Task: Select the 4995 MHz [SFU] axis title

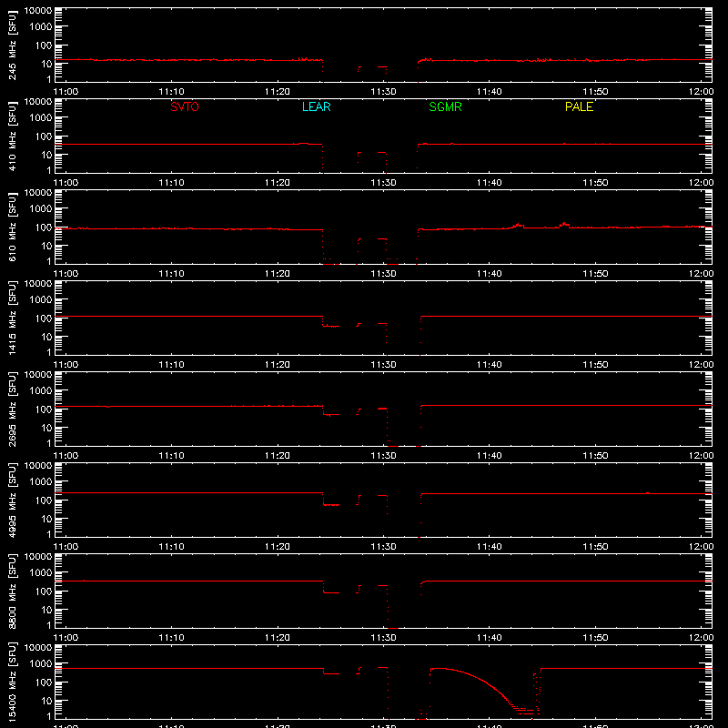Action: 13,500
